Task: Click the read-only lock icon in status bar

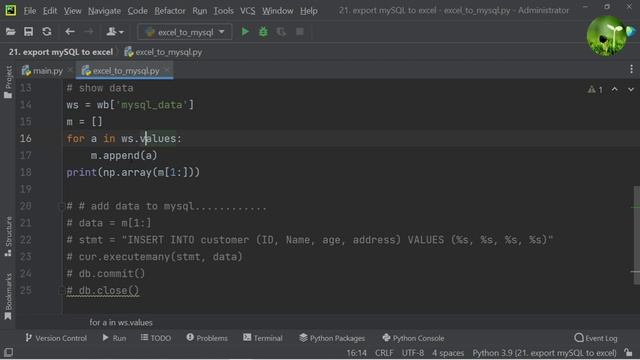Action: [629, 353]
